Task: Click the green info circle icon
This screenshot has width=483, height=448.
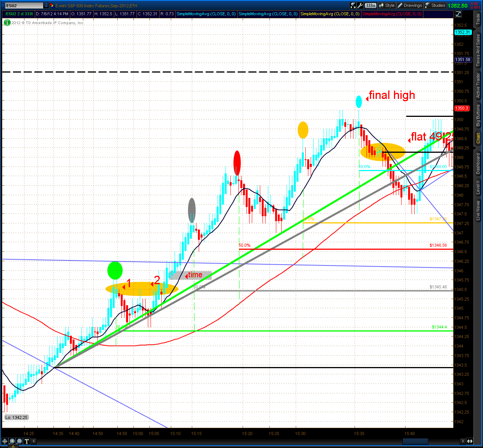Action: point(7,23)
